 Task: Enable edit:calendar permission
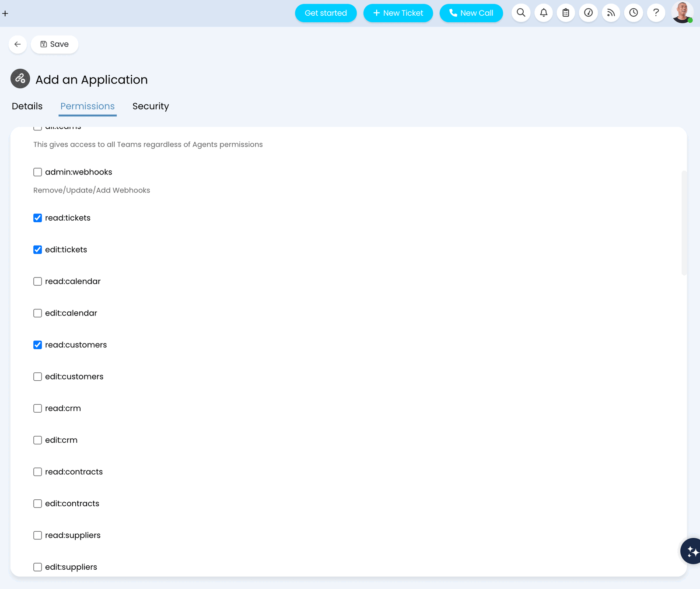click(38, 313)
